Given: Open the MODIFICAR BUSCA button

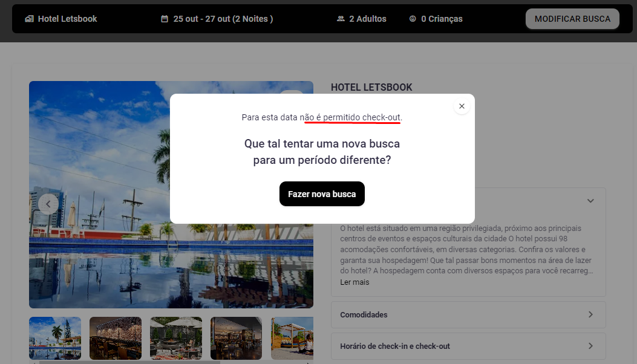Looking at the screenshot, I should click(572, 19).
